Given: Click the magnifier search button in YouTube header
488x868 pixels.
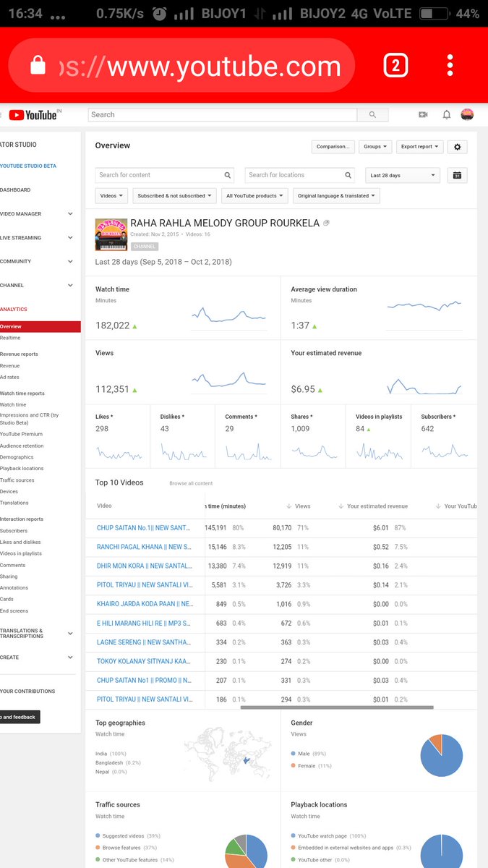Looking at the screenshot, I should pyautogui.click(x=372, y=114).
